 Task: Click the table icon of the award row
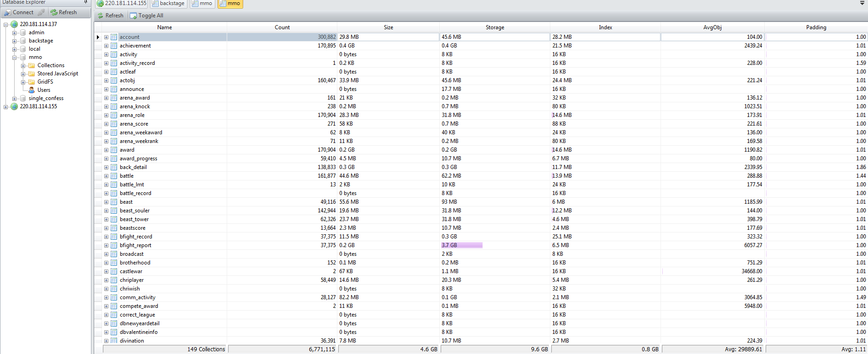[x=114, y=150]
